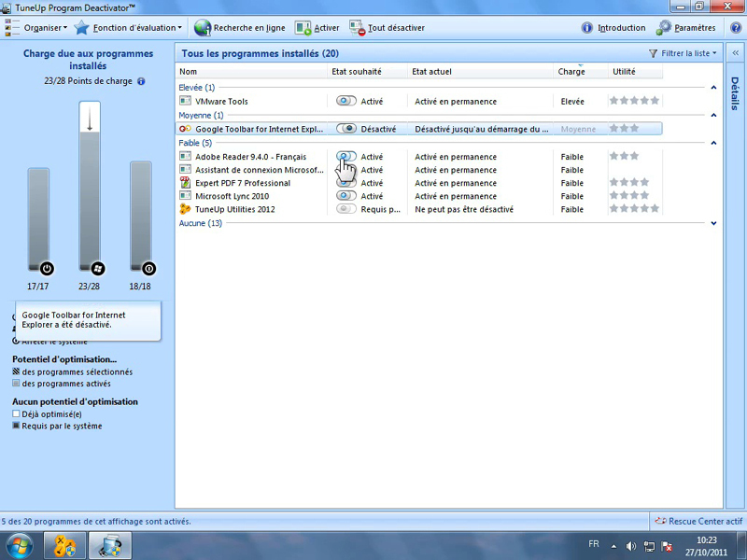This screenshot has width=747, height=560.
Task: Click the TuneUp Utilities 2012 icon
Action: pyautogui.click(x=185, y=208)
